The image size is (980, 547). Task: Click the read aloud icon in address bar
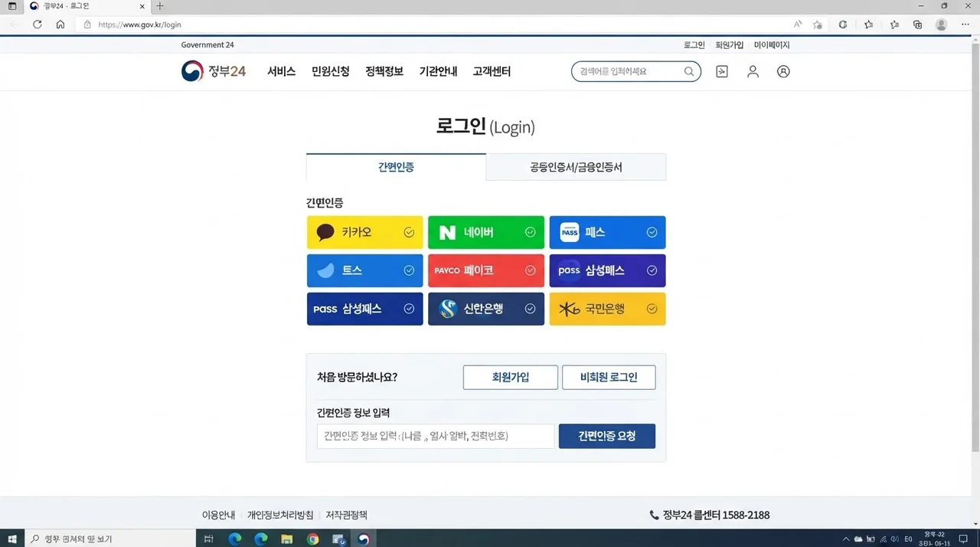(798, 25)
